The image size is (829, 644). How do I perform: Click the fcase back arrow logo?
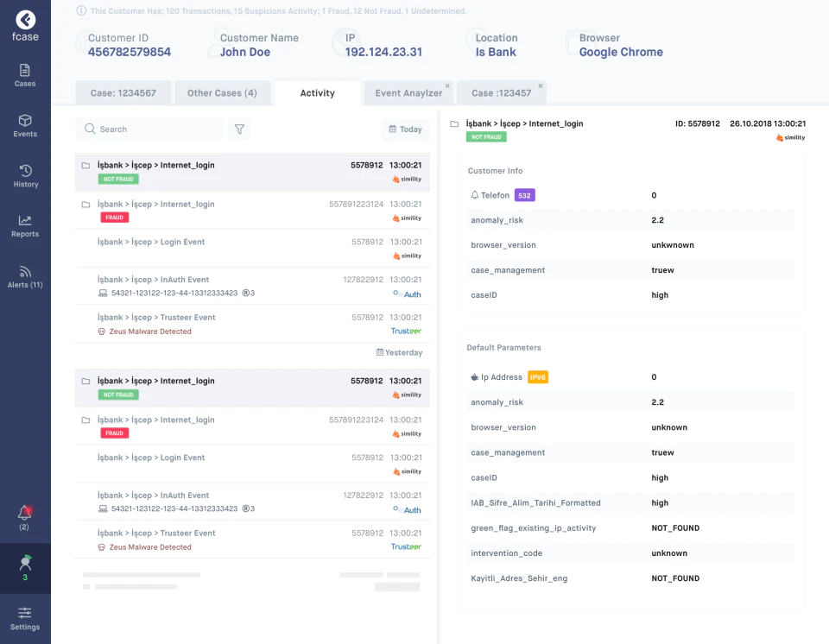point(25,20)
